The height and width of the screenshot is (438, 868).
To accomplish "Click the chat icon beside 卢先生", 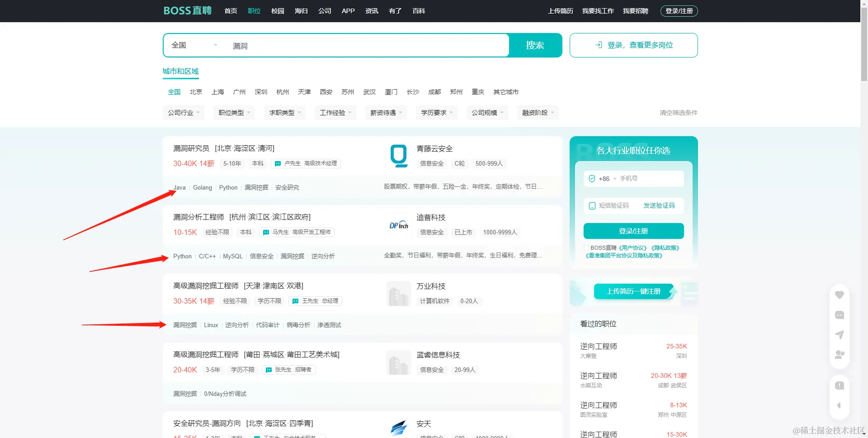I will 278,164.
